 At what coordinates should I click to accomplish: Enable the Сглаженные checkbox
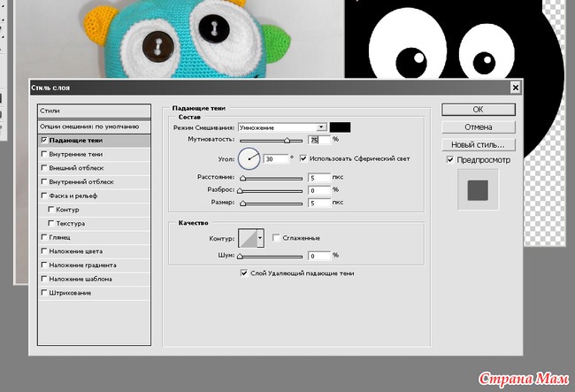pos(277,238)
